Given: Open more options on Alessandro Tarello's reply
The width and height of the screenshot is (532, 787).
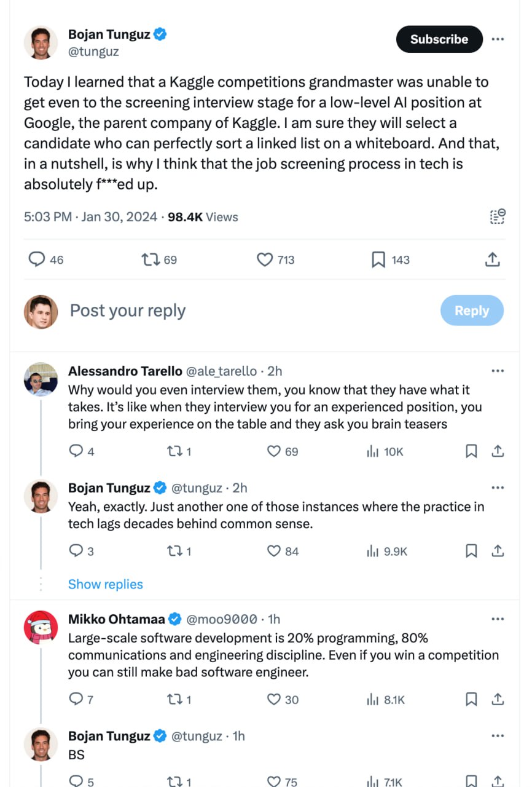Looking at the screenshot, I should (498, 371).
